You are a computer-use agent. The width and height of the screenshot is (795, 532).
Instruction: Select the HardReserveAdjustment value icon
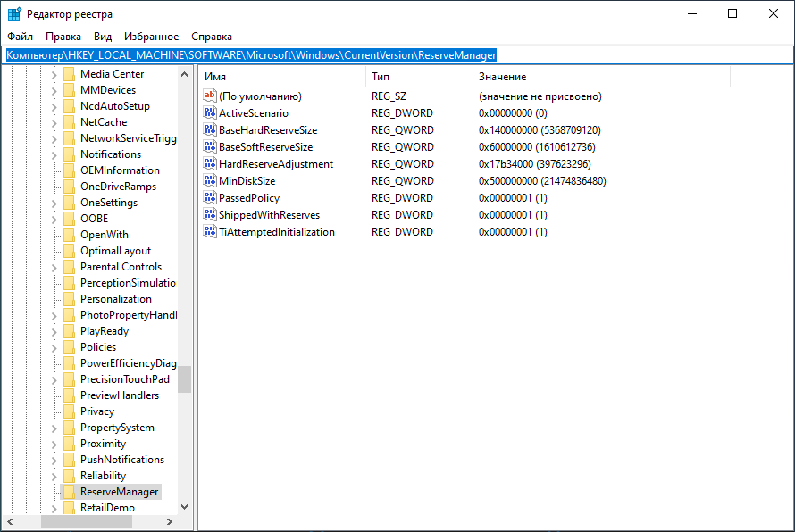coord(209,163)
